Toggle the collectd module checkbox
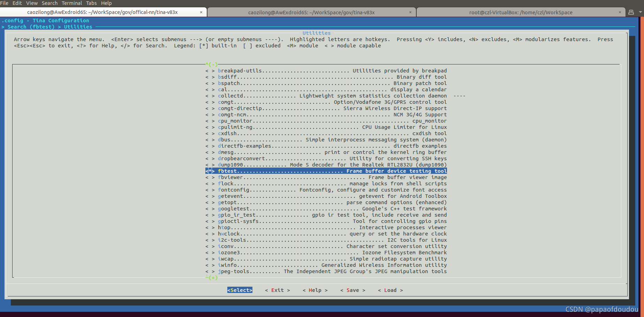This screenshot has width=644, height=317. 210,96
